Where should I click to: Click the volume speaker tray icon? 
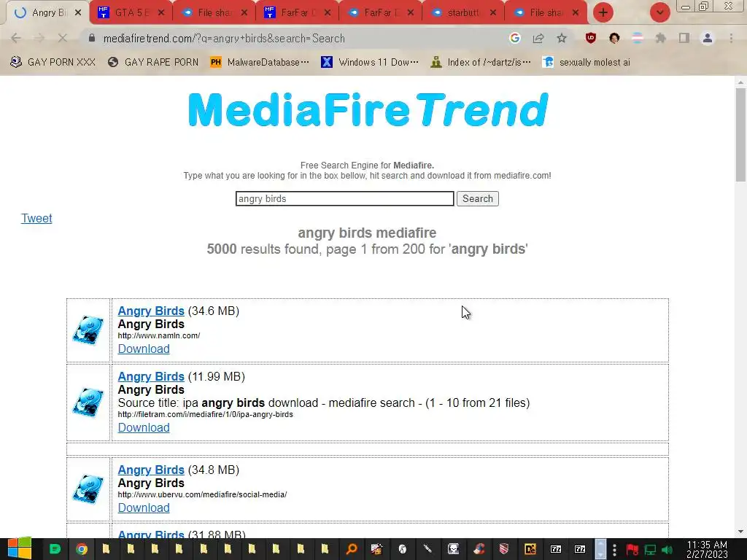click(x=667, y=550)
